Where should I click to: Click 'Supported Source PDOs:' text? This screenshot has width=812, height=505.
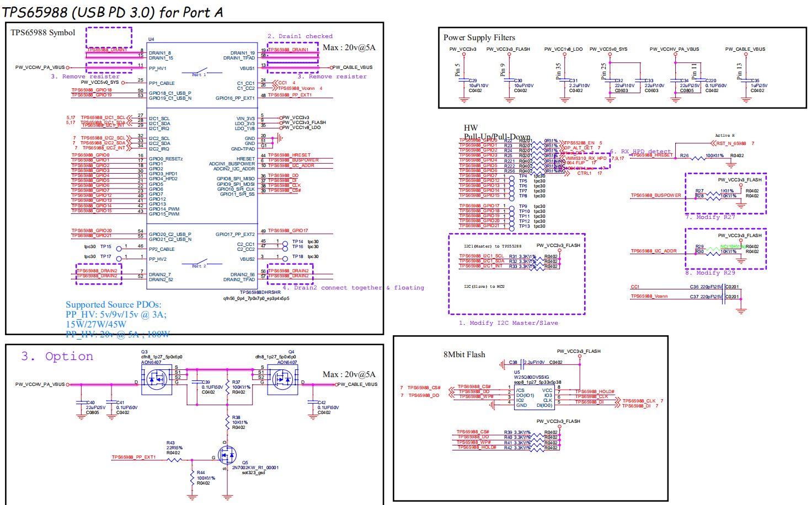point(114,305)
